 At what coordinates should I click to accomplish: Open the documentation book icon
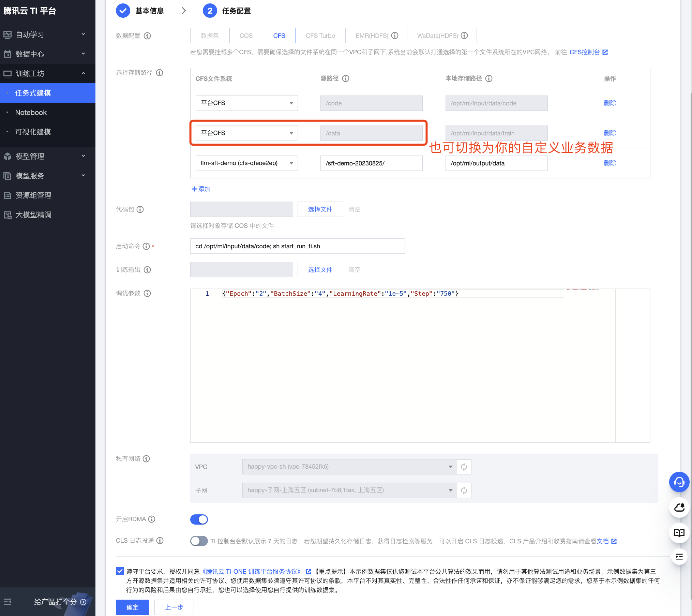tap(679, 533)
